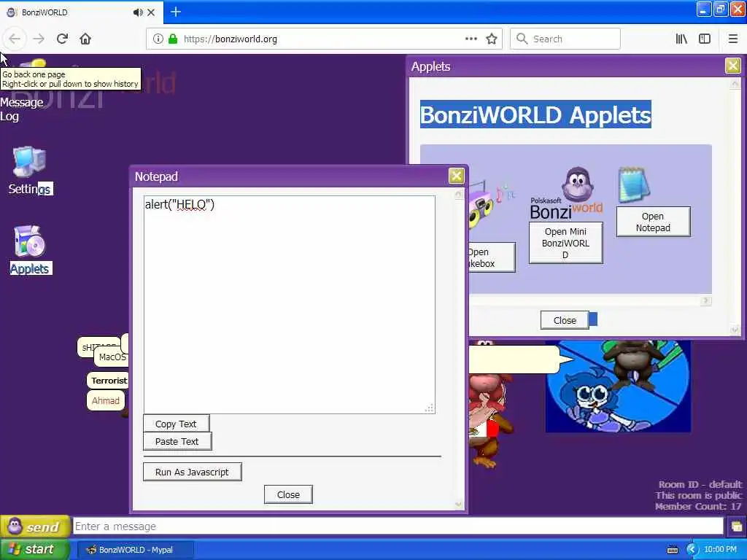Expand hidden tray icons arrow
The width and height of the screenshot is (747, 560).
point(692,550)
